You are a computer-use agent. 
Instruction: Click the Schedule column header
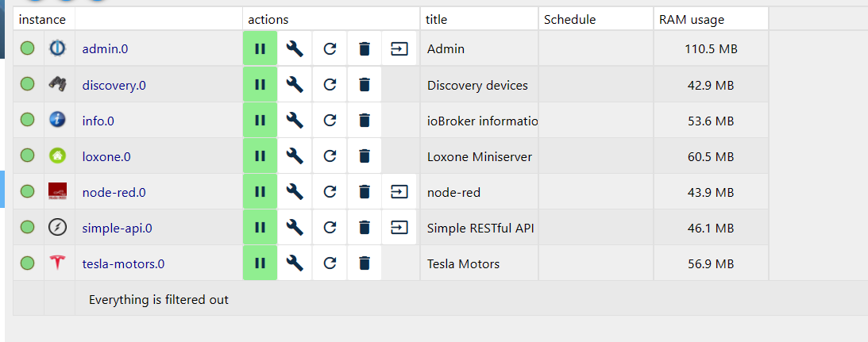pos(569,19)
